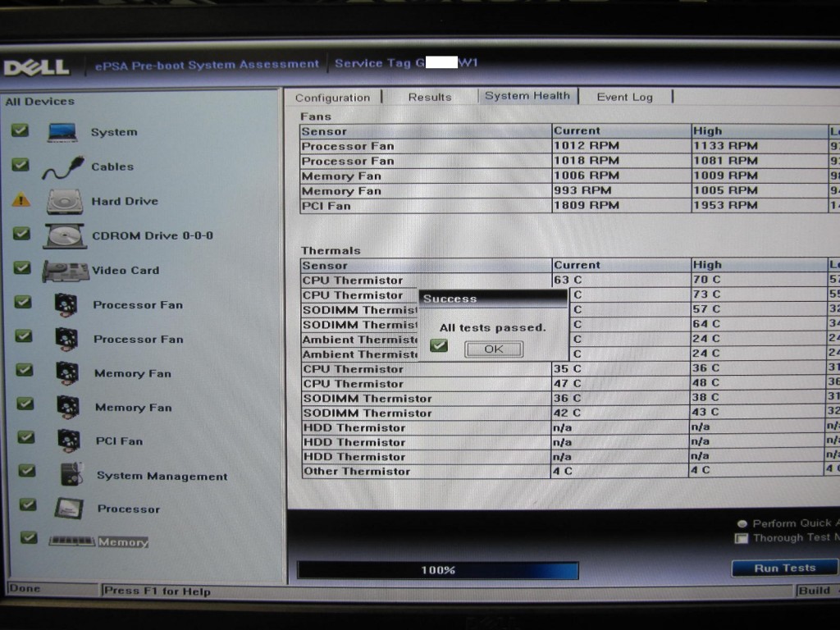Click the Hard Drive warning status icon
Image resolution: width=840 pixels, height=630 pixels.
pyautogui.click(x=21, y=200)
